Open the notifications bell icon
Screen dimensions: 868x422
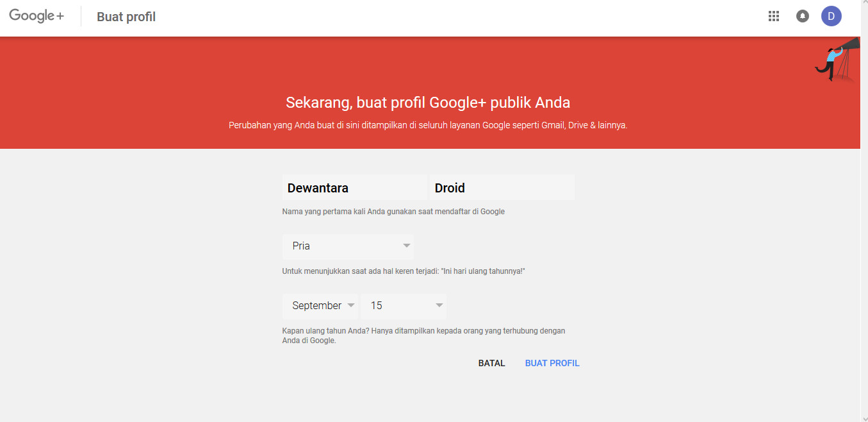(802, 17)
